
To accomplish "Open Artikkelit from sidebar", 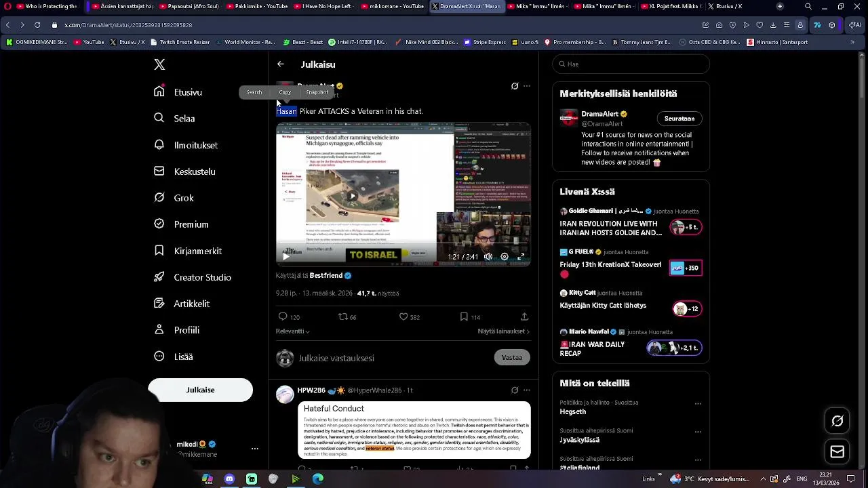I will 182,304.
